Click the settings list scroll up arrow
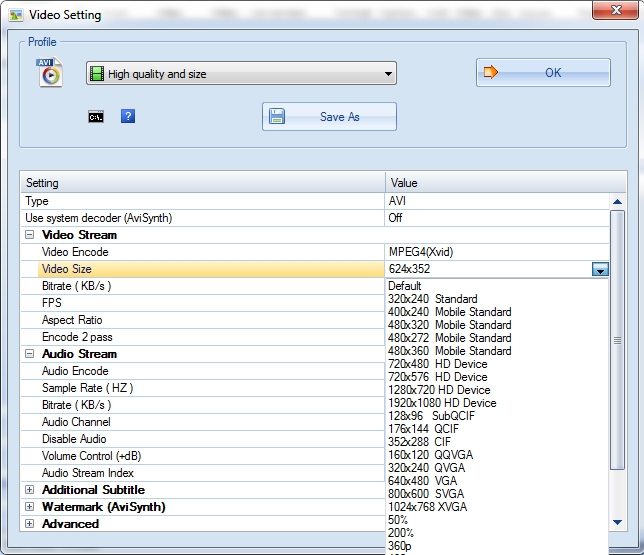This screenshot has width=644, height=555. click(x=617, y=202)
